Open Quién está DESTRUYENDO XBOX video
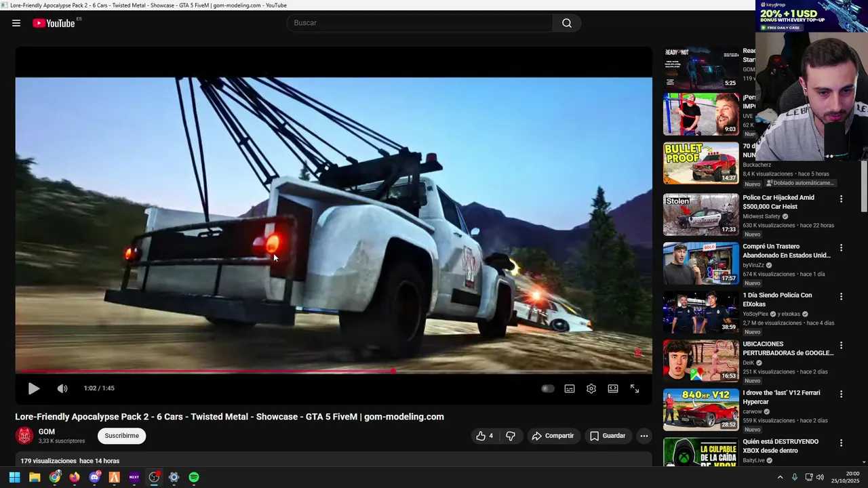The image size is (868, 488). coord(781,446)
